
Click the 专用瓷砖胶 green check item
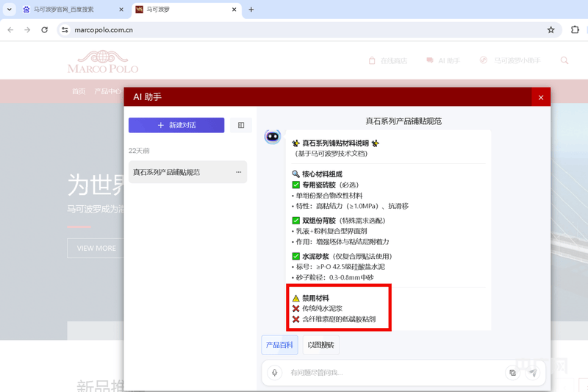pos(325,185)
